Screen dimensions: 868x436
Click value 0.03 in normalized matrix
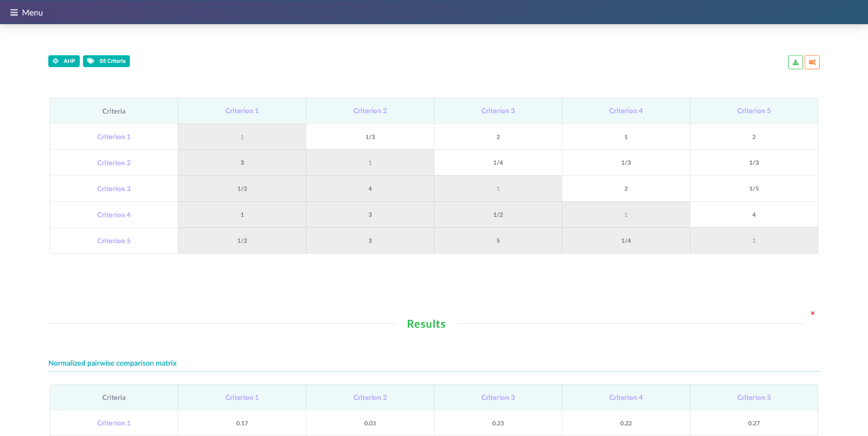coord(370,424)
